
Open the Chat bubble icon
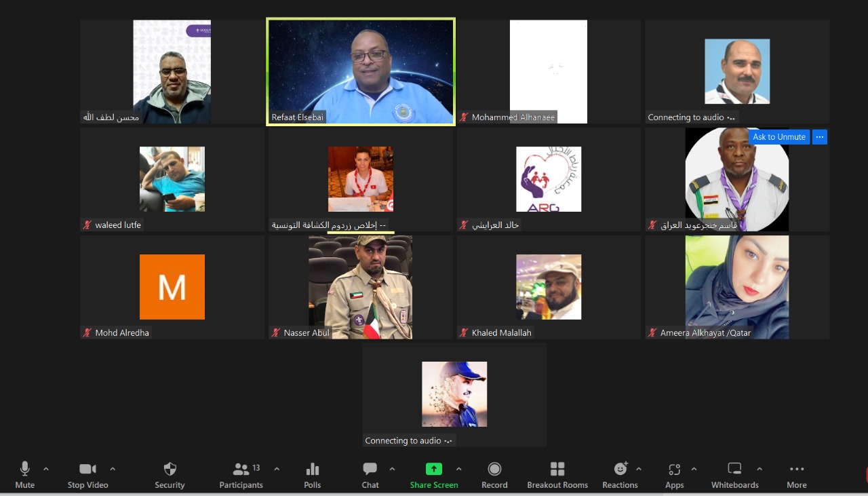370,470
